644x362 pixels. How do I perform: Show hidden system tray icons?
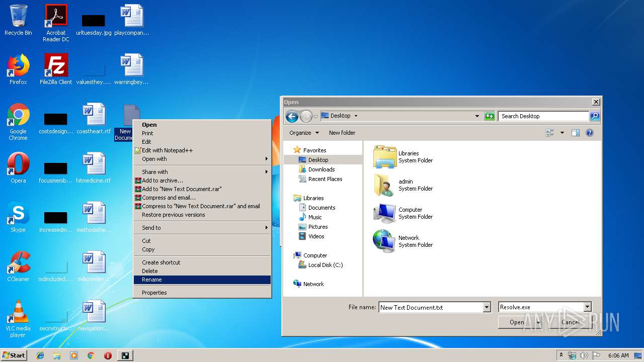(x=561, y=355)
